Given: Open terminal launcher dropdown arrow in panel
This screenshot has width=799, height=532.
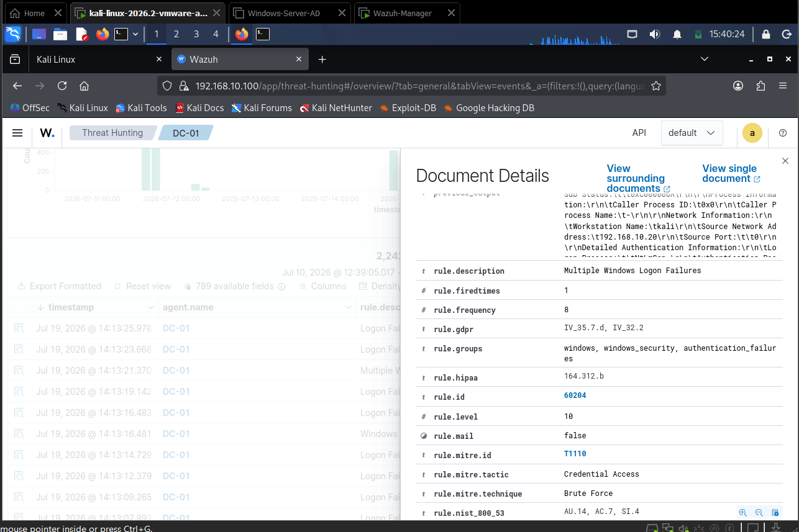Looking at the screenshot, I should coord(135,34).
